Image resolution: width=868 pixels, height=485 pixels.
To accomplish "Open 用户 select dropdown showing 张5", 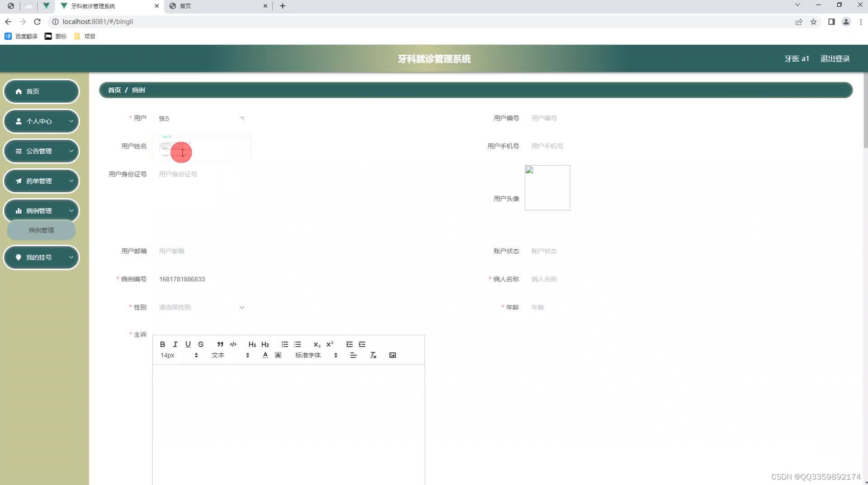I will pos(201,119).
